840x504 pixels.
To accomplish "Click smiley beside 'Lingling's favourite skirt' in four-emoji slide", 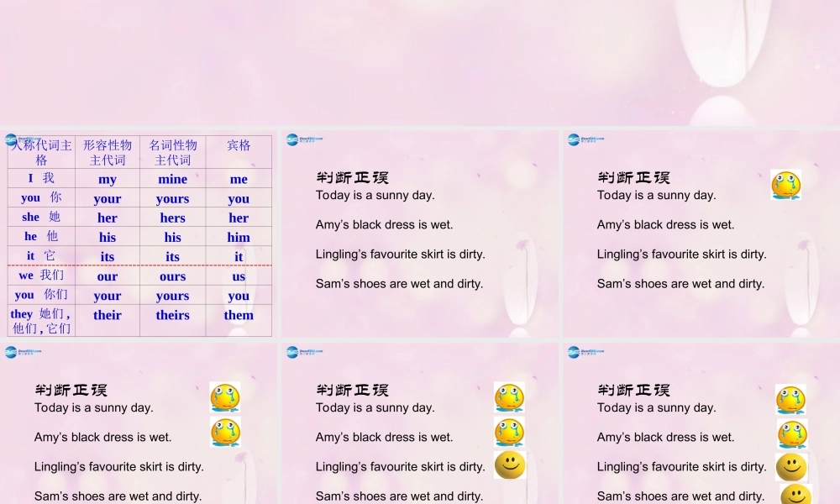I will click(791, 467).
